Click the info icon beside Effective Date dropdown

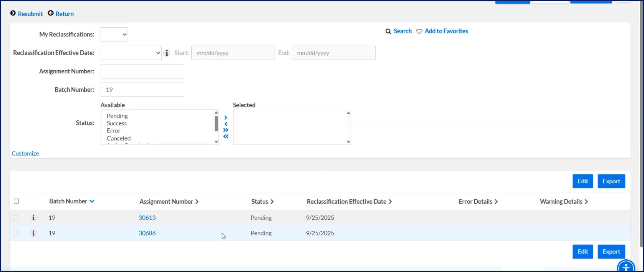[x=167, y=53]
